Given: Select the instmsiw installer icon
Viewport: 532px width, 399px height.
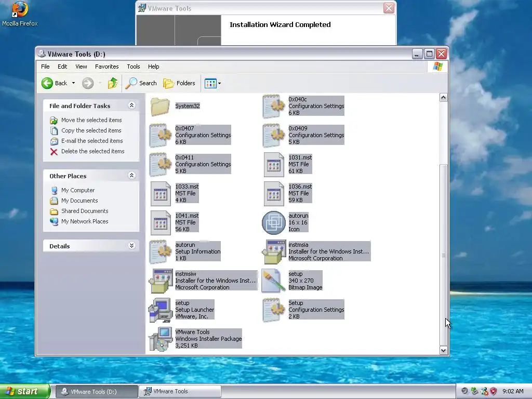Looking at the screenshot, I should (161, 281).
